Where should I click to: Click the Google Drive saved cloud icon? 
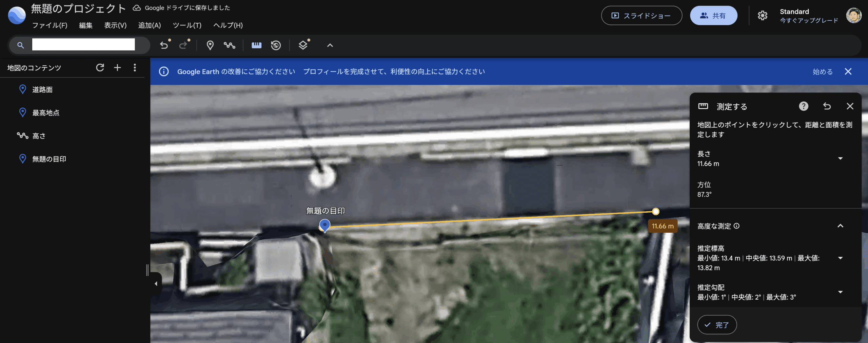pyautogui.click(x=137, y=8)
